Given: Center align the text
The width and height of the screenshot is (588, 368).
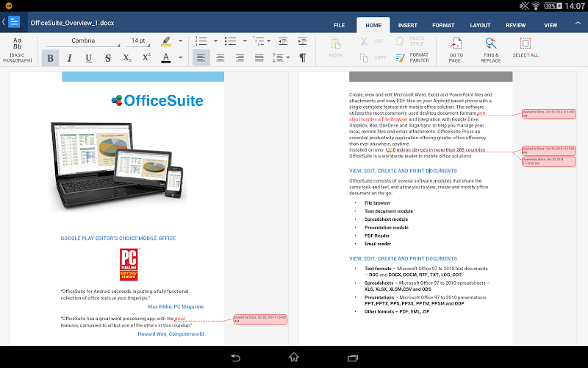Looking at the screenshot, I should [220, 58].
